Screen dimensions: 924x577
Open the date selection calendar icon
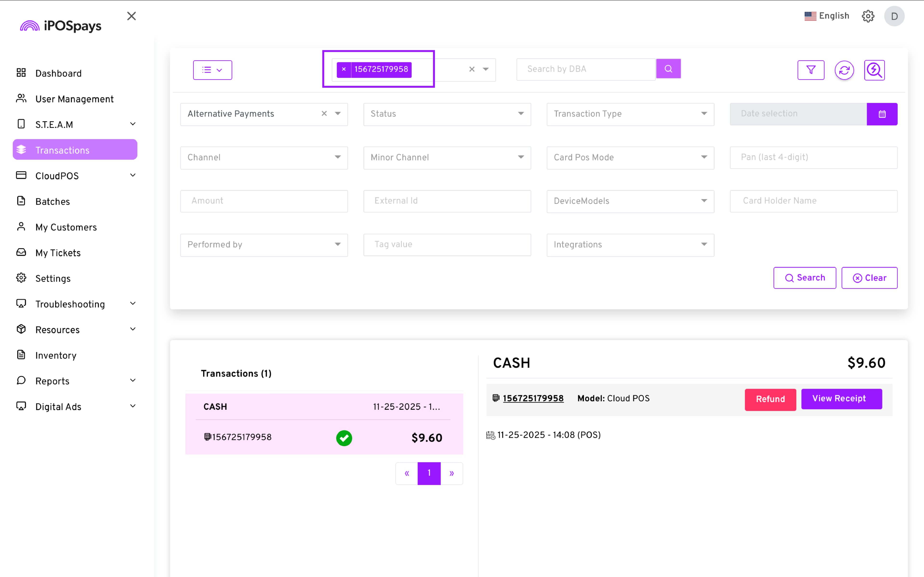(882, 114)
